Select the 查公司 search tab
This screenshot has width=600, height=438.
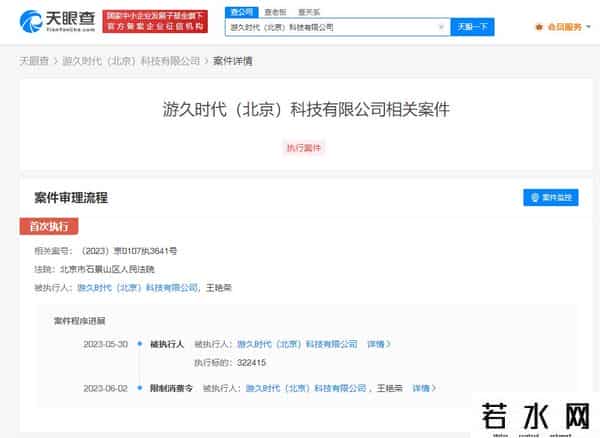[242, 12]
